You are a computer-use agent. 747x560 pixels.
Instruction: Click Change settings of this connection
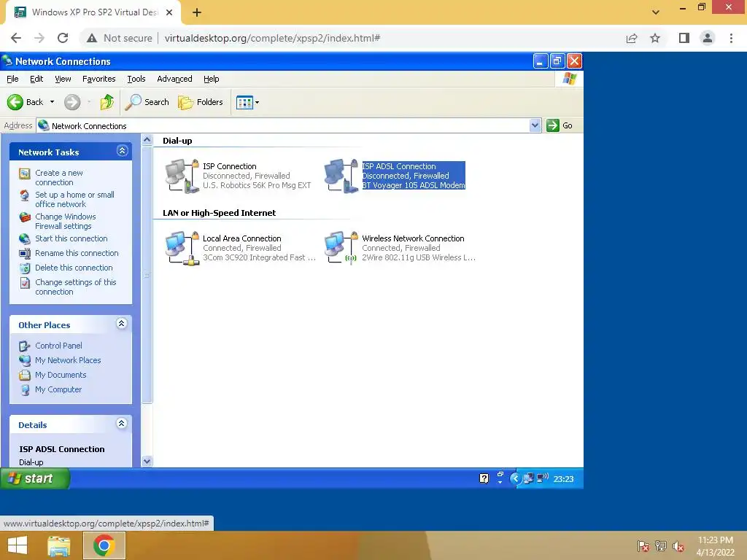[x=76, y=287]
